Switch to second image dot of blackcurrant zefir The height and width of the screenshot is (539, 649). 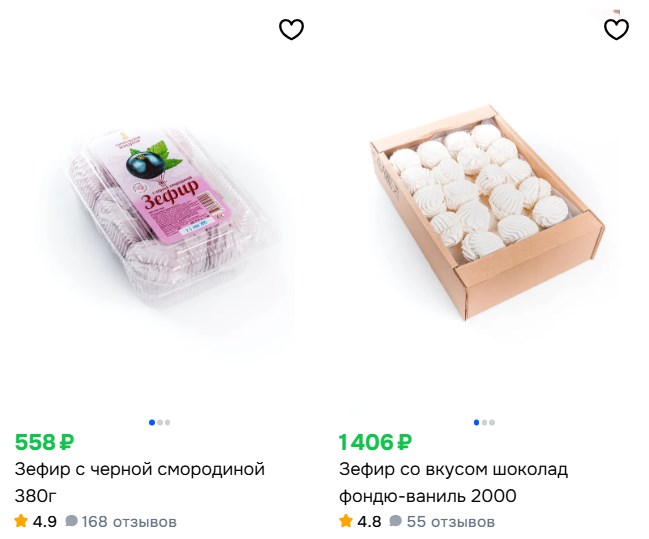(160, 422)
